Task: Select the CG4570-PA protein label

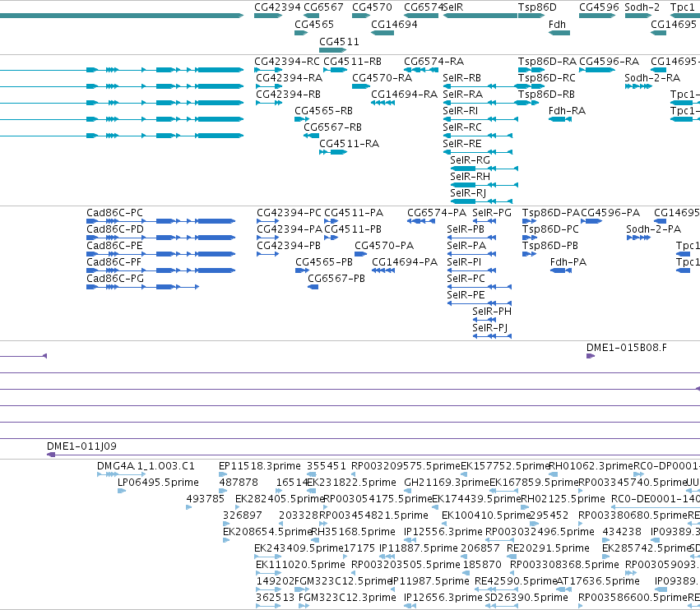Action: 384,246
